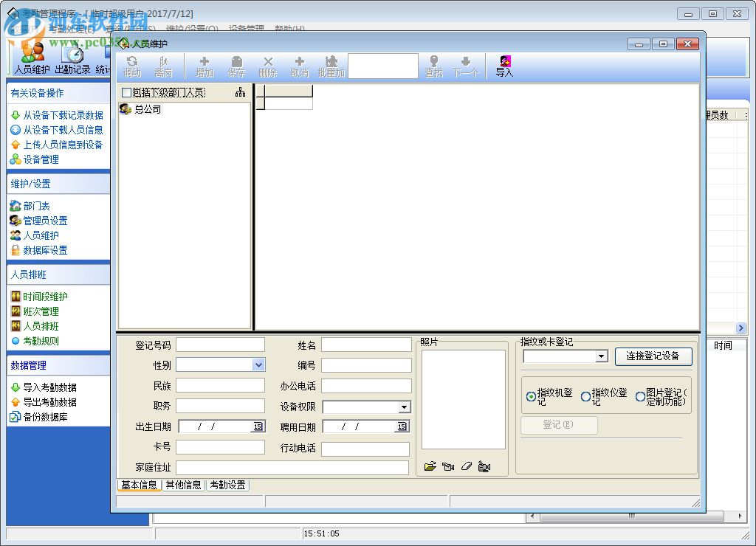Select the 总公司 company node
The width and height of the screenshot is (756, 546).
[x=147, y=109]
